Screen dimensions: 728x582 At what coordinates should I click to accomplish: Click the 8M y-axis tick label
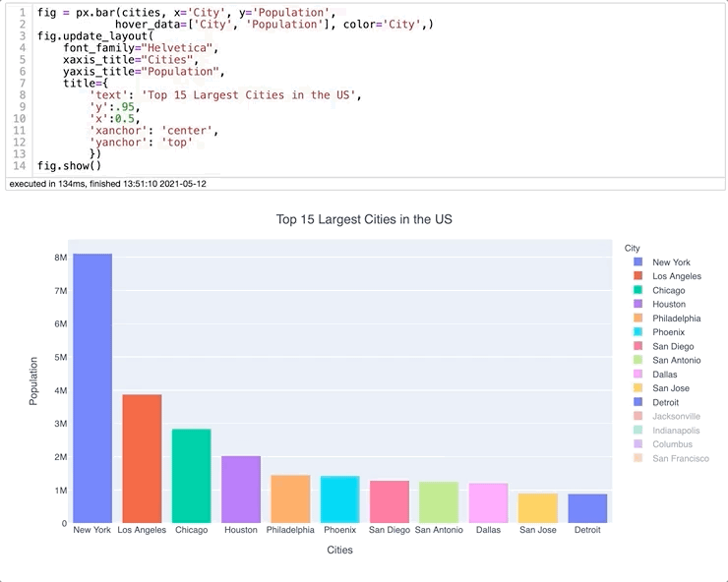61,258
